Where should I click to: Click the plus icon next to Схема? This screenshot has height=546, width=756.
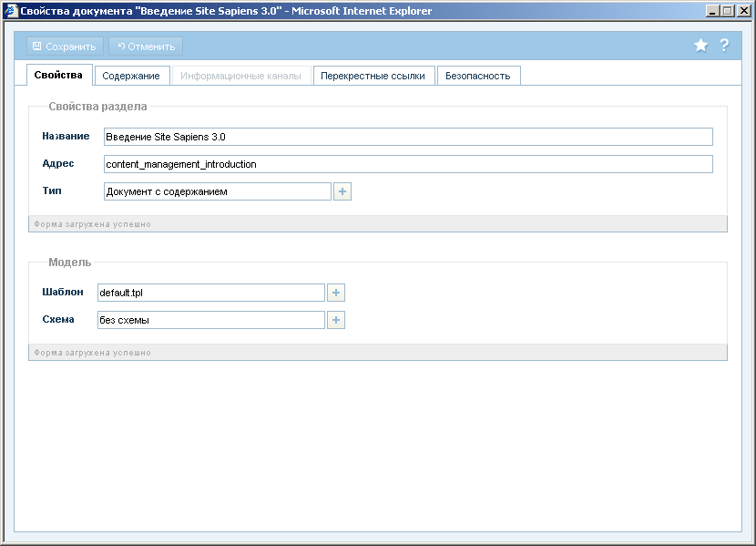click(336, 320)
